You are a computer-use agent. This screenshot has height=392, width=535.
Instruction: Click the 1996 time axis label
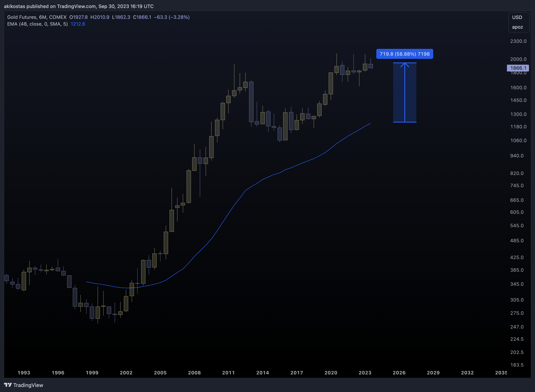click(58, 373)
